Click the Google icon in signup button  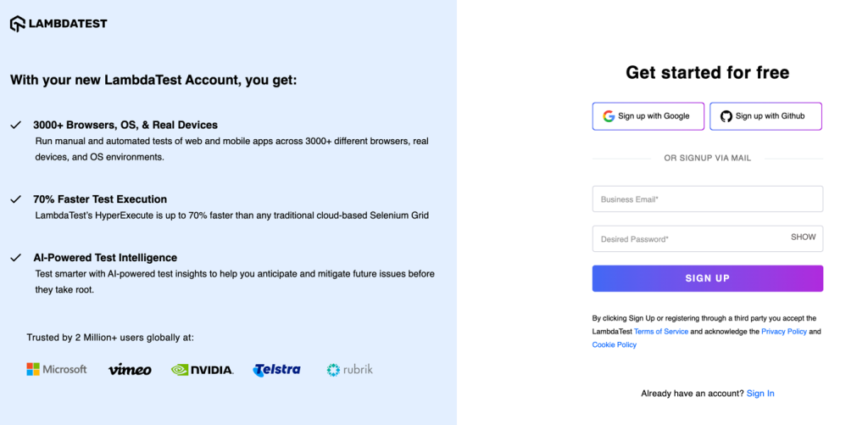coord(609,116)
